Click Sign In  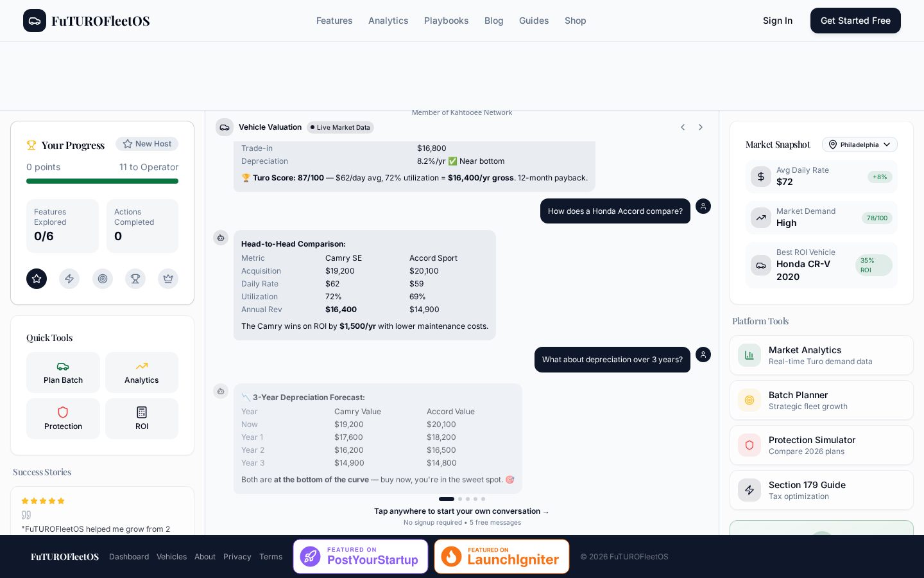778,21
